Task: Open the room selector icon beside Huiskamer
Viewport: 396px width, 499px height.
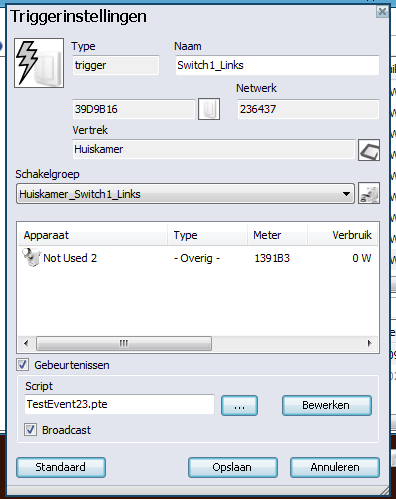Action: [369, 150]
